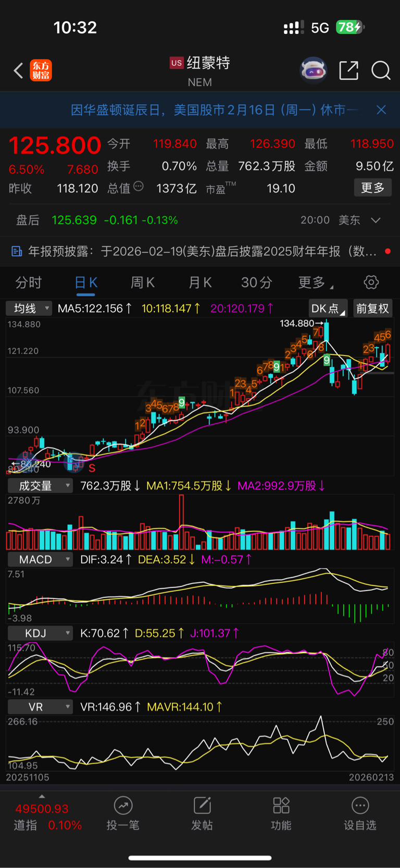
Task: Switch to the 30分 tab
Action: point(257,283)
